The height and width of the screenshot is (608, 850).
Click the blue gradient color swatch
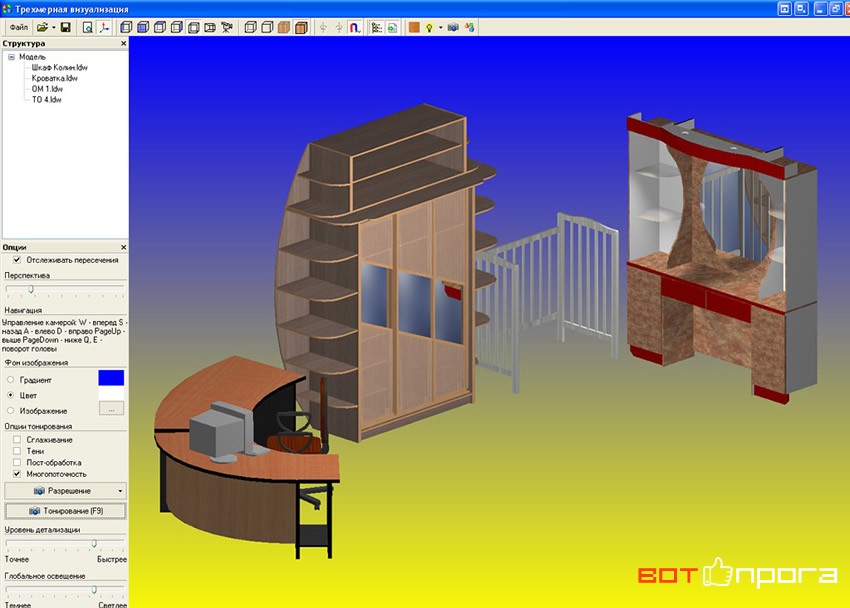pos(111,378)
